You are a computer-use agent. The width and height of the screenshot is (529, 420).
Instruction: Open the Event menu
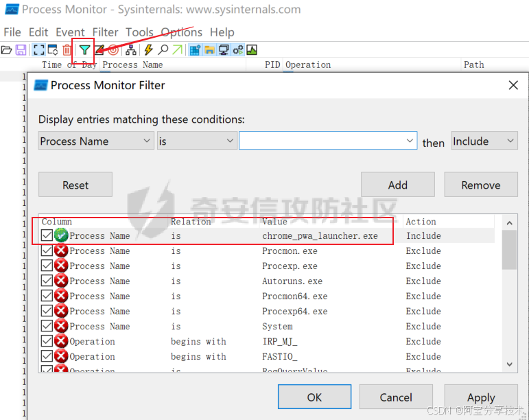click(x=70, y=32)
